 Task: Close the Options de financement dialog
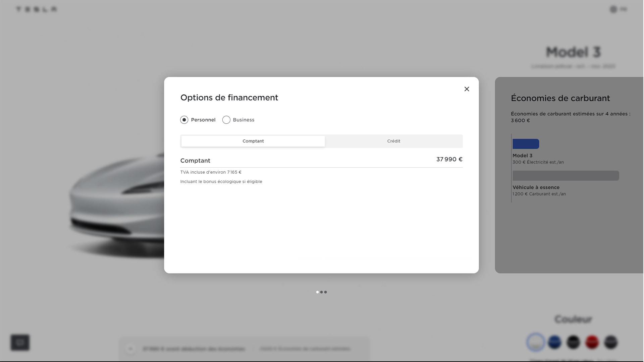pos(467,89)
